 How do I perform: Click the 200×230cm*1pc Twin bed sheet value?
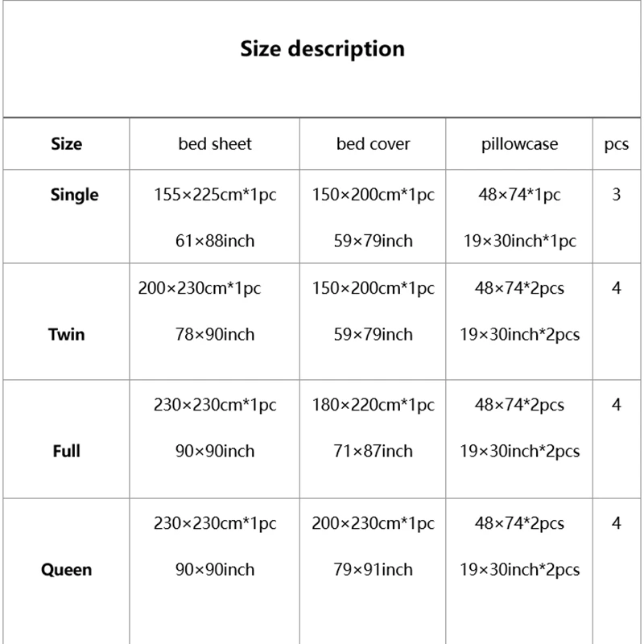(200, 287)
